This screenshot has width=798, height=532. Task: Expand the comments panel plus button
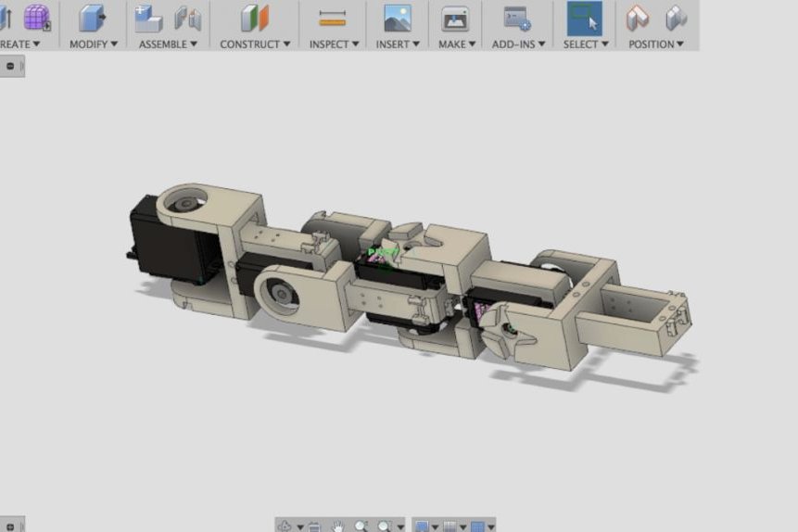coord(10,527)
